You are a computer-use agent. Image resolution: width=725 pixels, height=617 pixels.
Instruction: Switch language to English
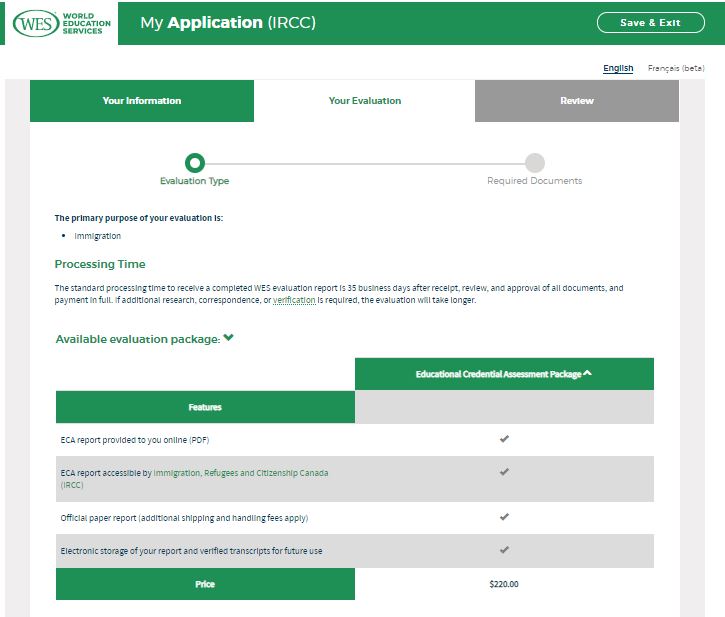tap(618, 68)
